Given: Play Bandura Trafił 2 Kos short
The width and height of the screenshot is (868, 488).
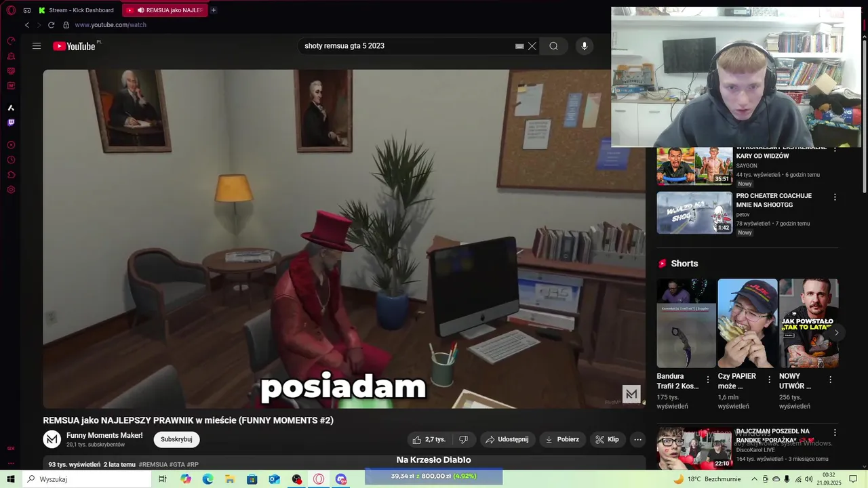Looking at the screenshot, I should pyautogui.click(x=686, y=323).
